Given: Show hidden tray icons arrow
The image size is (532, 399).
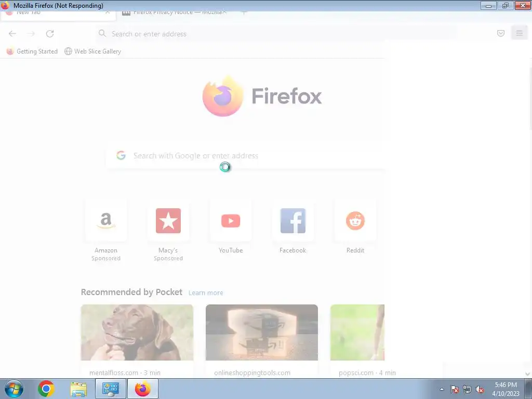Looking at the screenshot, I should pyautogui.click(x=442, y=389).
